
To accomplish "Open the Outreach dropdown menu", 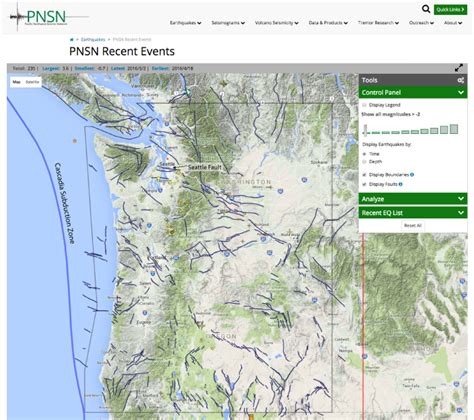I will (421, 23).
